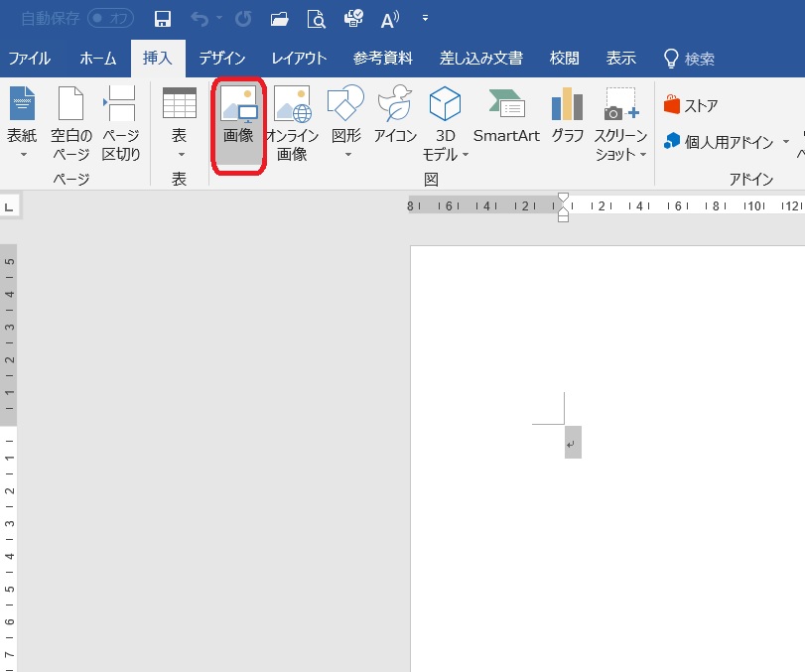Switch to the デザイン tab

tap(221, 59)
